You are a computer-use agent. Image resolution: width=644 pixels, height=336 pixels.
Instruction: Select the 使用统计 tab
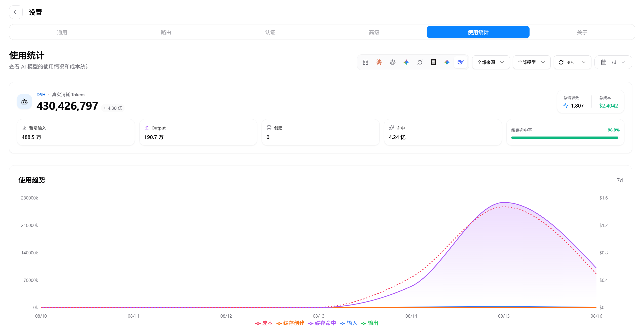[478, 32]
